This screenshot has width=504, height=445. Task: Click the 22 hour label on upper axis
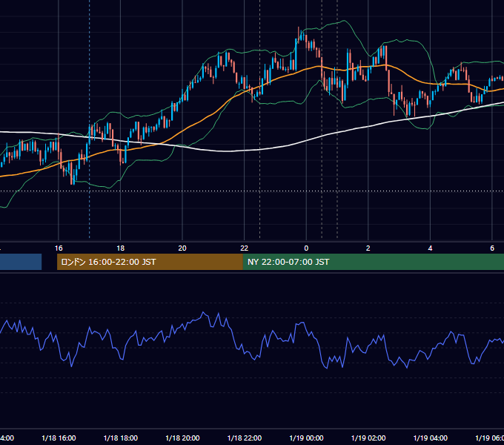coord(245,248)
